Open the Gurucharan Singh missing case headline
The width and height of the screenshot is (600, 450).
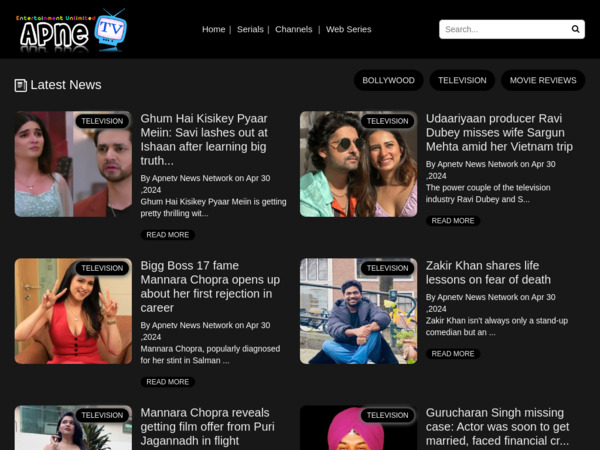click(x=497, y=427)
